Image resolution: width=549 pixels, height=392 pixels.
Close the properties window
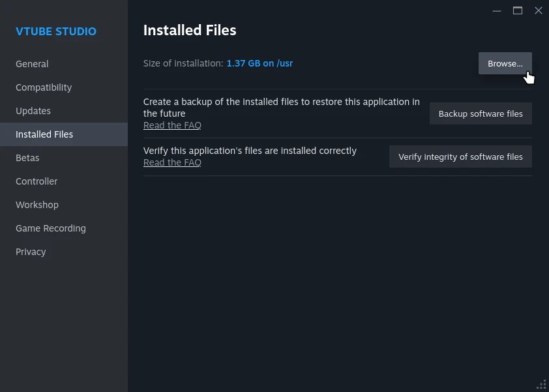click(539, 10)
